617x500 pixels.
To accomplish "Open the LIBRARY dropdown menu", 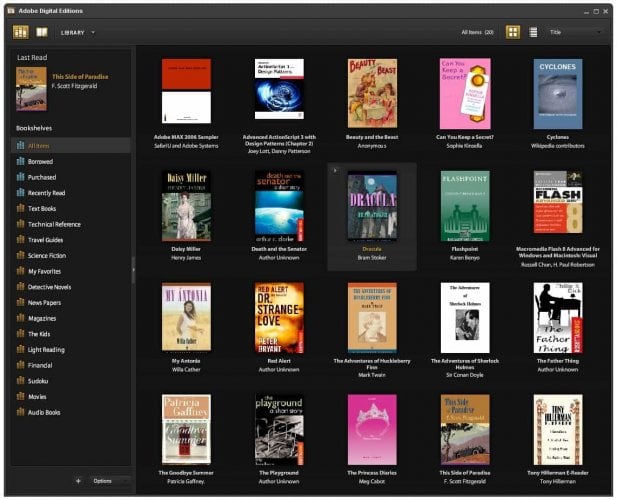I will [78, 33].
